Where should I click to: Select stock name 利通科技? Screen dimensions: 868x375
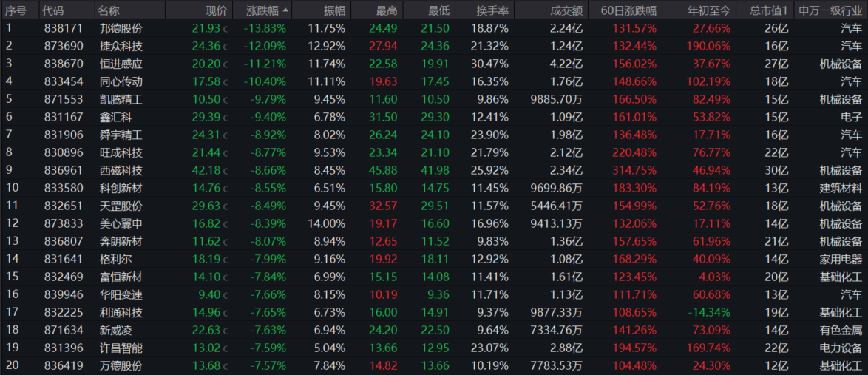(121, 312)
